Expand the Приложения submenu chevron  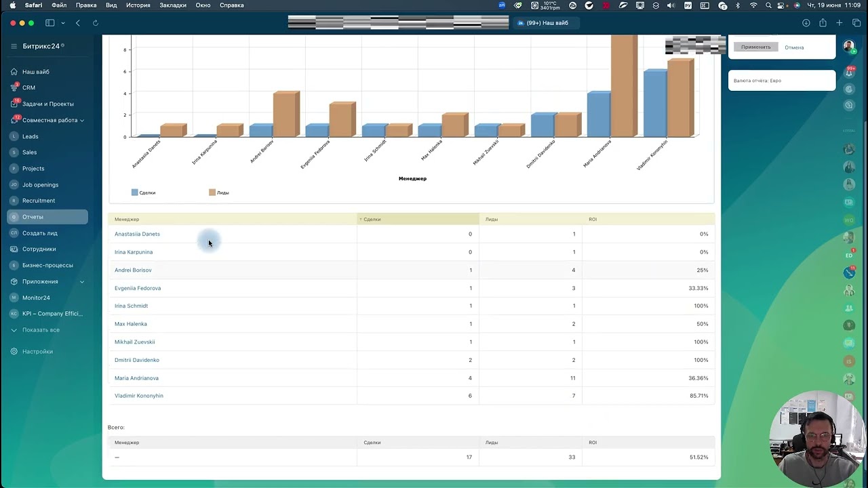[82, 282]
